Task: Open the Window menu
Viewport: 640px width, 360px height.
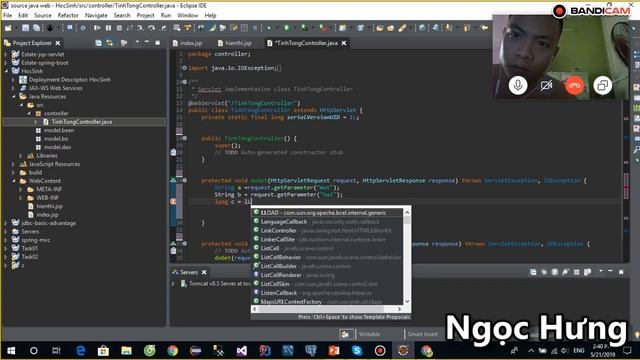Action: click(x=187, y=16)
